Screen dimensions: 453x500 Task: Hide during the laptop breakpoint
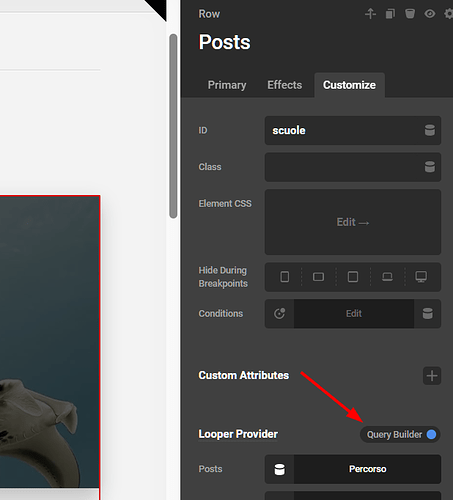coord(387,277)
